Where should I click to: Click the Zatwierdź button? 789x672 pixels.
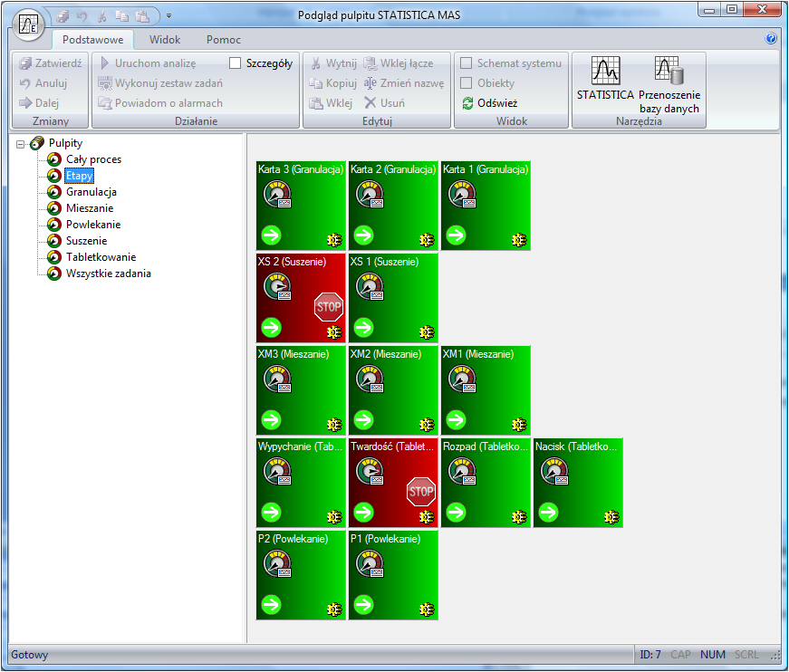pyautogui.click(x=51, y=63)
